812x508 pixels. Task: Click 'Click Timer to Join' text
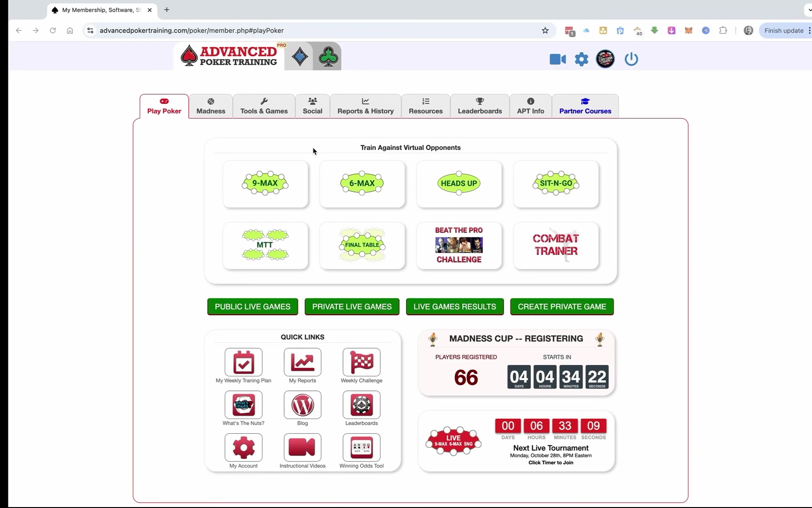tap(551, 462)
